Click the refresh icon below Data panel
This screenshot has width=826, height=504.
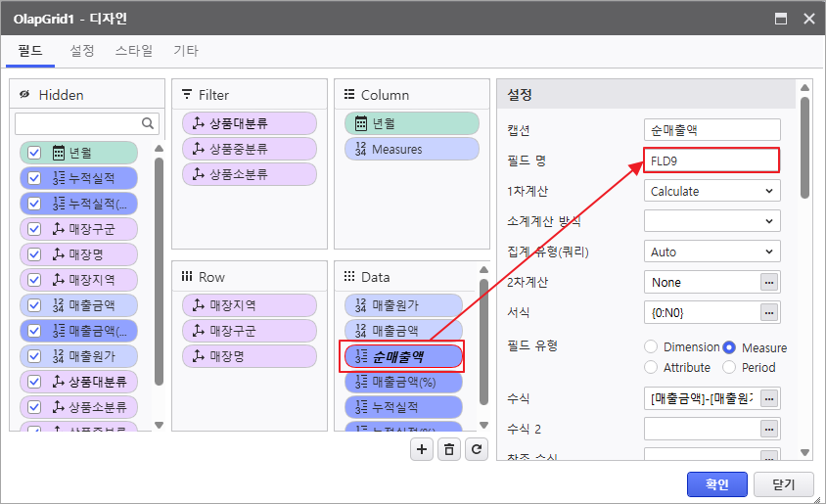click(477, 449)
